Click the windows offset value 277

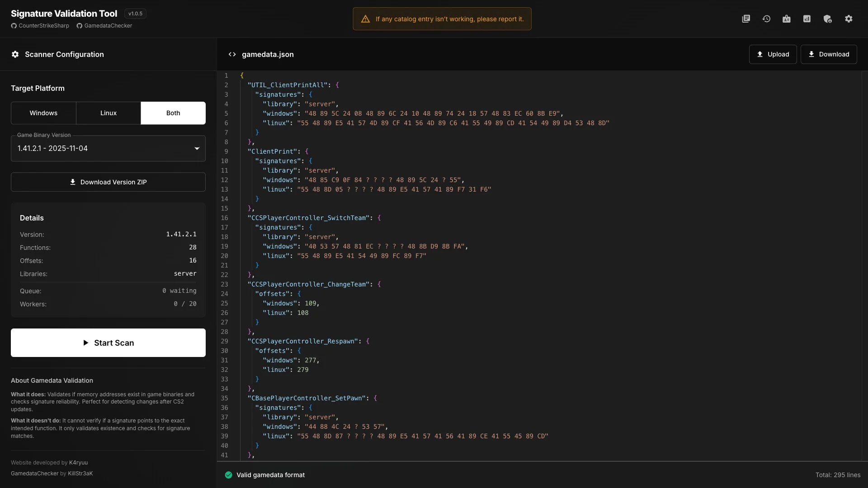310,360
